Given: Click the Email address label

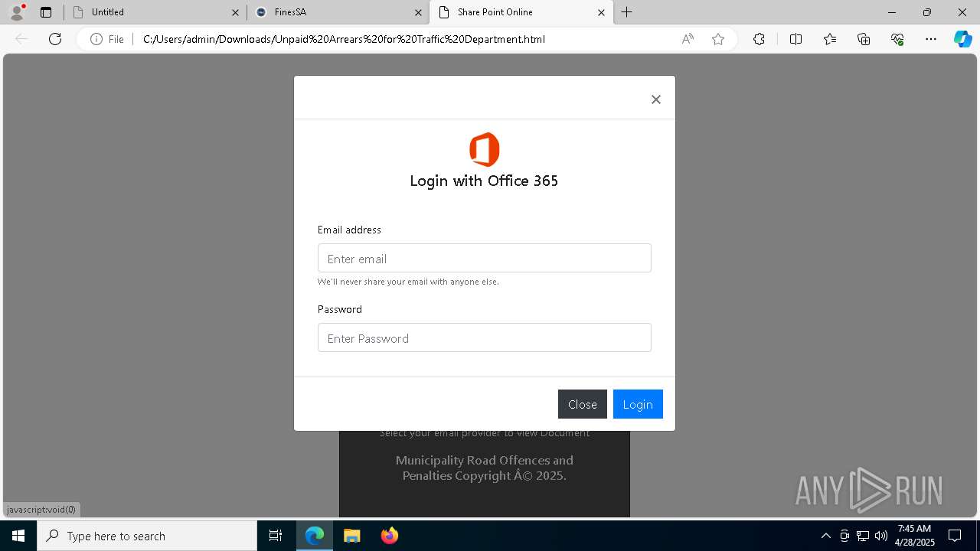Looking at the screenshot, I should tap(349, 230).
